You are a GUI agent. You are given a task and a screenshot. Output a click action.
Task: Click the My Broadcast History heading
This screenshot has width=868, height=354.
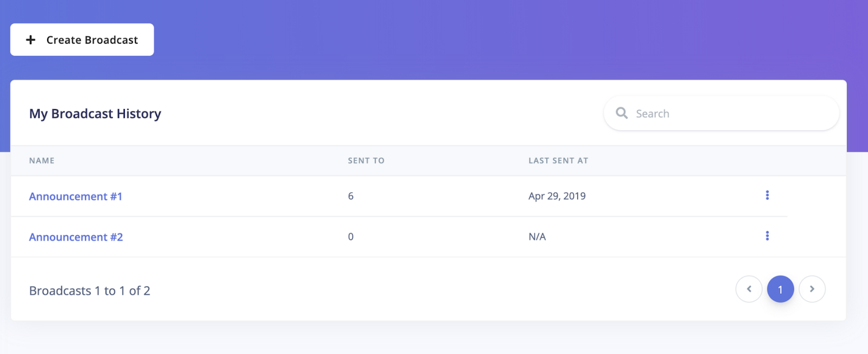pyautogui.click(x=95, y=114)
